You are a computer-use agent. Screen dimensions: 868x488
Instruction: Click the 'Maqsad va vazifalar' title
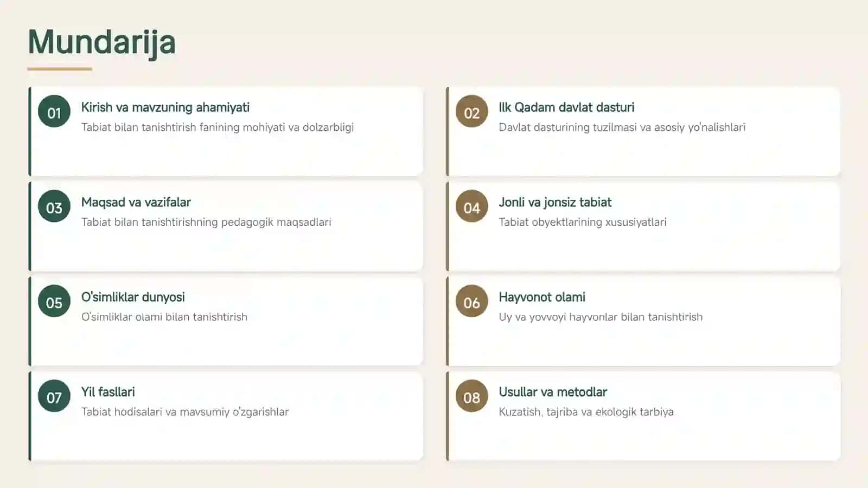136,202
